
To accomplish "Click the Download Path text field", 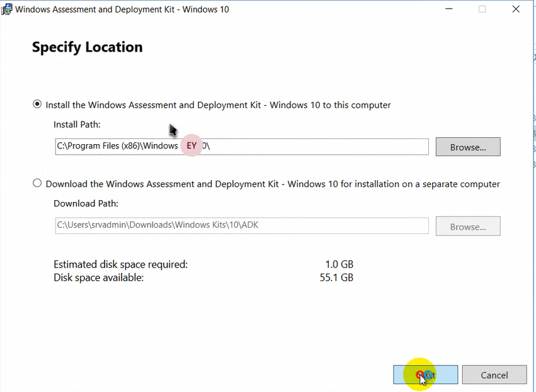I will point(242,225).
